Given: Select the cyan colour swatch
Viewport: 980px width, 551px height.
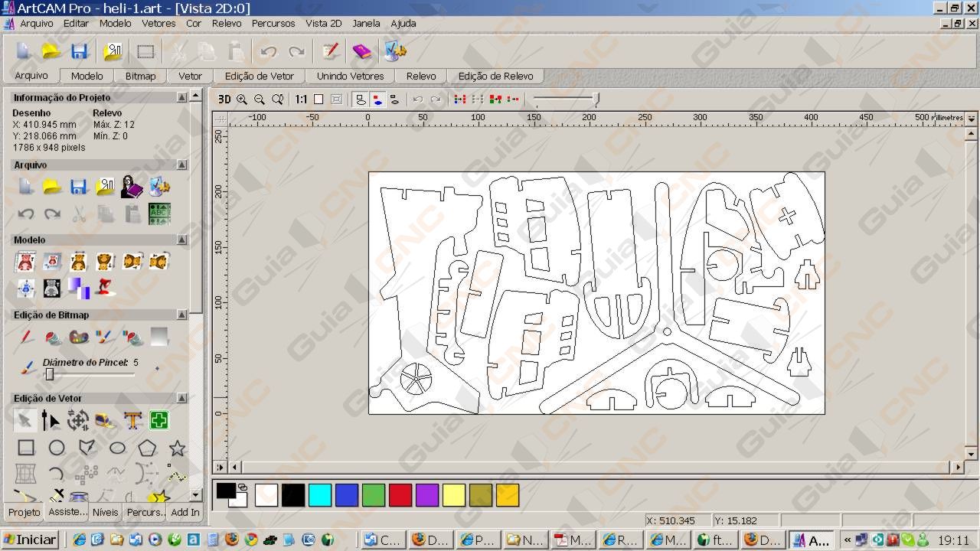Looking at the screenshot, I should point(320,495).
